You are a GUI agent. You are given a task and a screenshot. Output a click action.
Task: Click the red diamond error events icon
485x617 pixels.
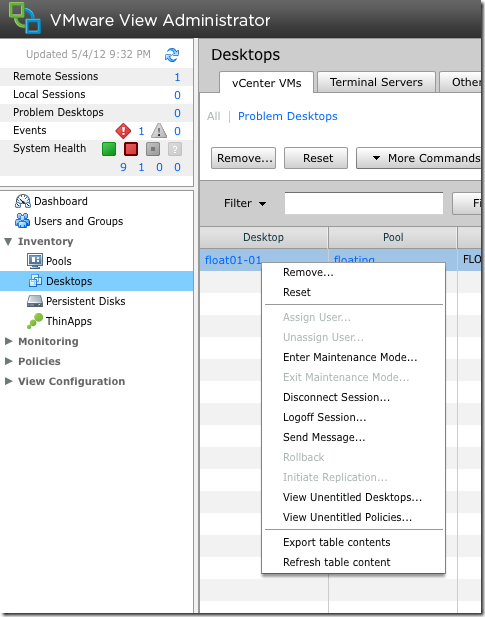[x=123, y=131]
